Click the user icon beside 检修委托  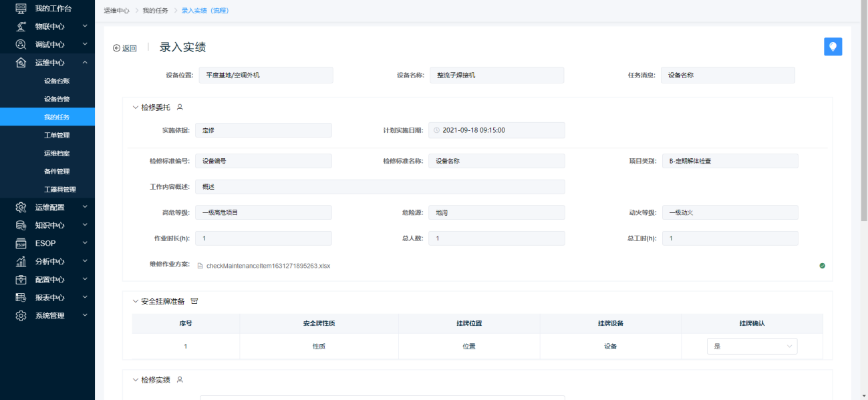click(x=179, y=108)
